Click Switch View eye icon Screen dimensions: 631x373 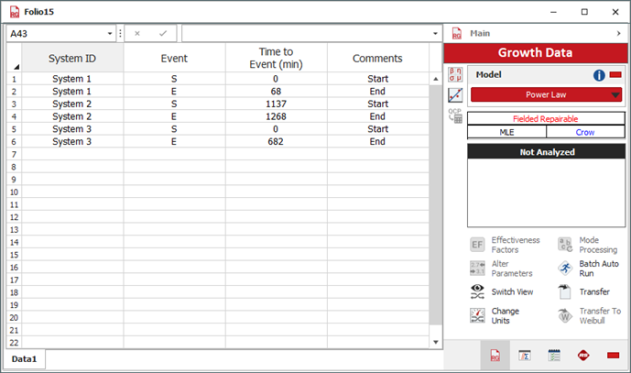478,292
